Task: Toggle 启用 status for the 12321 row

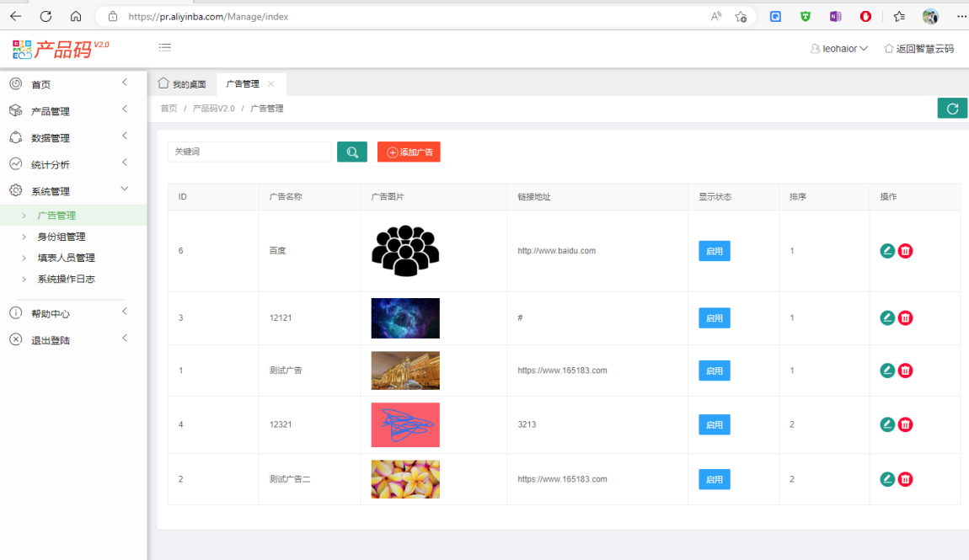Action: 714,424
